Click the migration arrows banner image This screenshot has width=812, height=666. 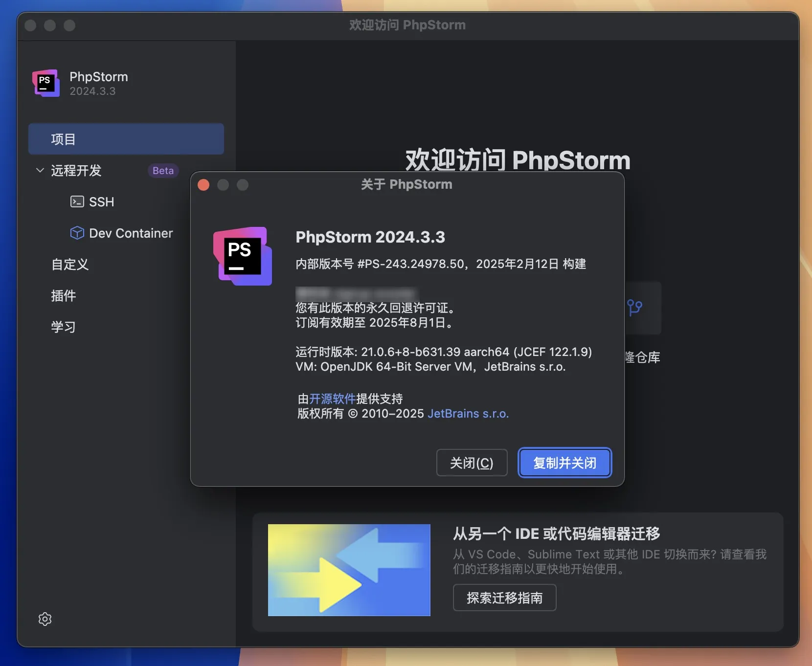coord(349,570)
